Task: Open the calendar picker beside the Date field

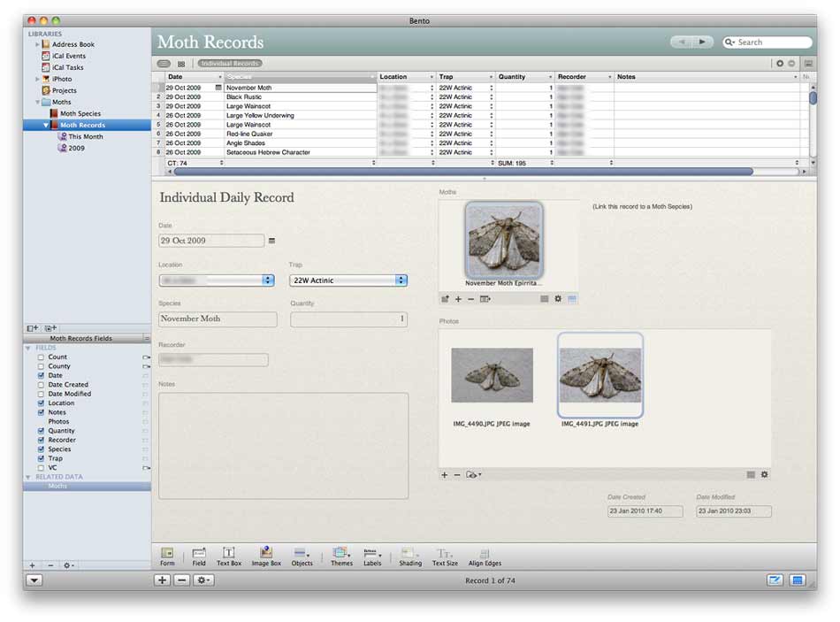Action: pos(271,241)
